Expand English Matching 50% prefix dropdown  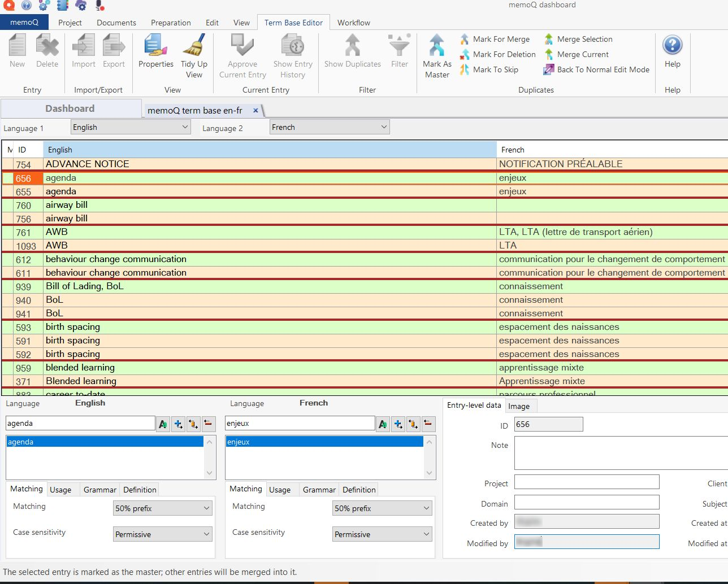point(162,508)
